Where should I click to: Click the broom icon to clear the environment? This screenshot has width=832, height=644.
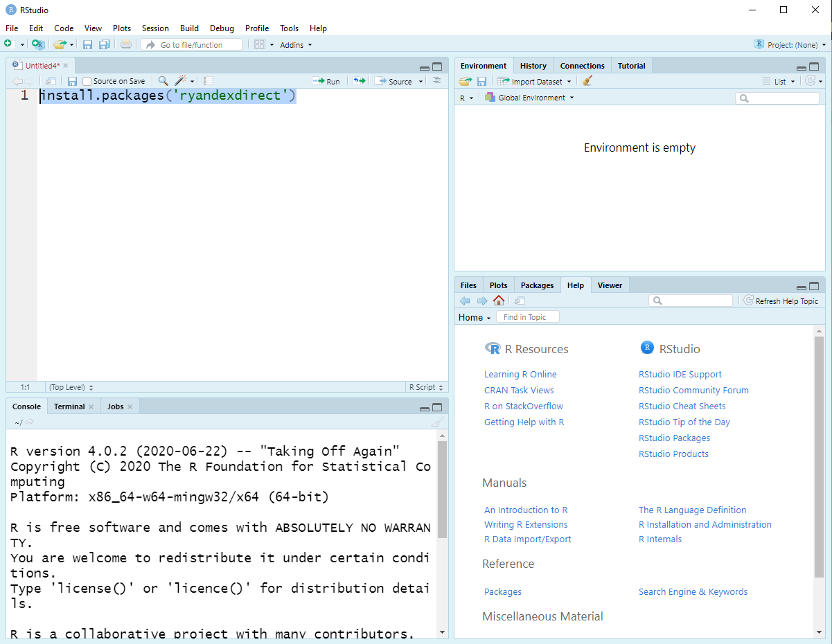pos(587,81)
